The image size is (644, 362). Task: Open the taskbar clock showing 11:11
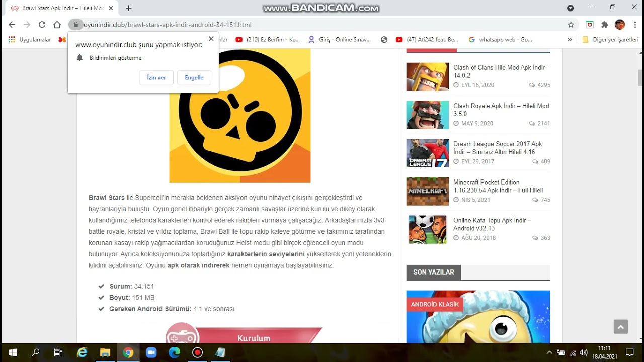click(604, 352)
